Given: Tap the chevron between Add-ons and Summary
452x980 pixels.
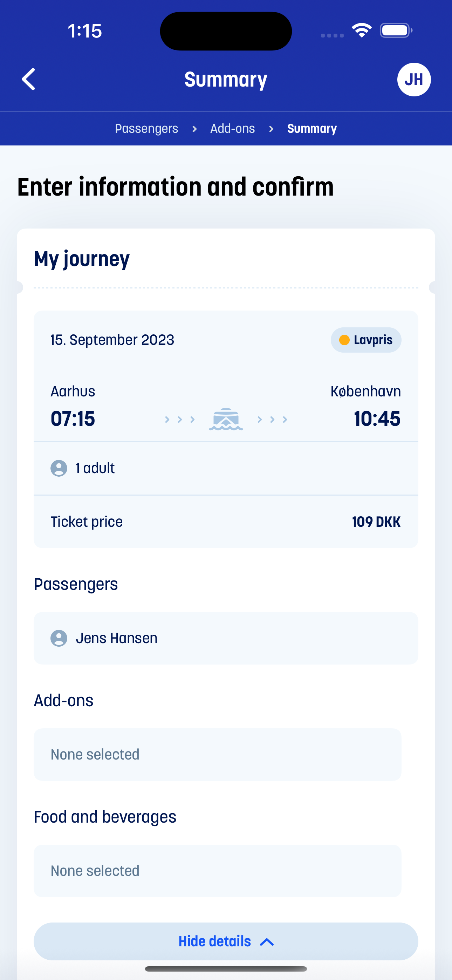Looking at the screenshot, I should (271, 129).
